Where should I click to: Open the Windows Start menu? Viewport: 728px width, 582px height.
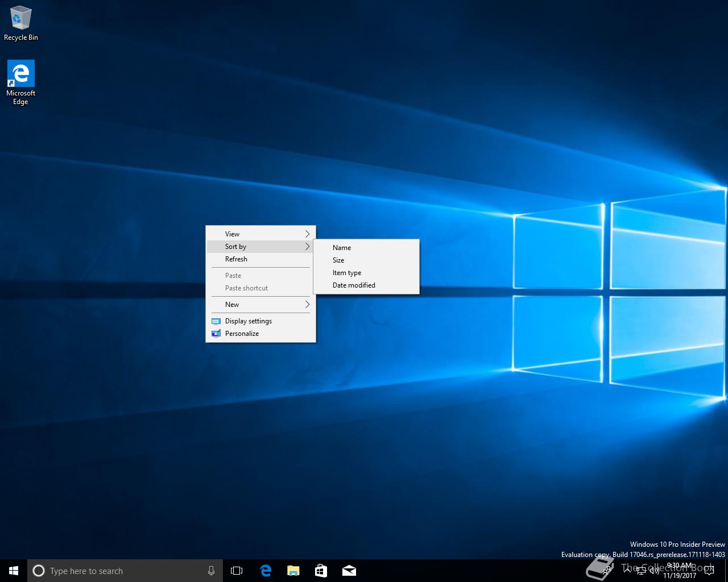click(14, 571)
